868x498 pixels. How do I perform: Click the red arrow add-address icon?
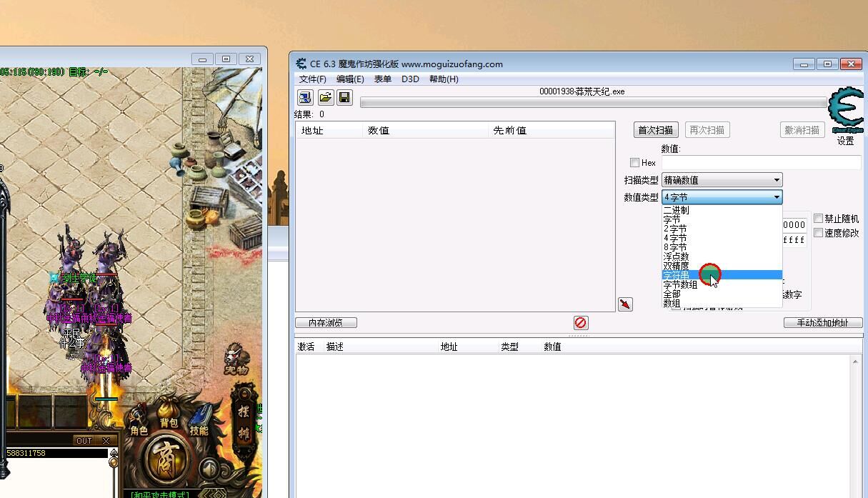[x=625, y=304]
